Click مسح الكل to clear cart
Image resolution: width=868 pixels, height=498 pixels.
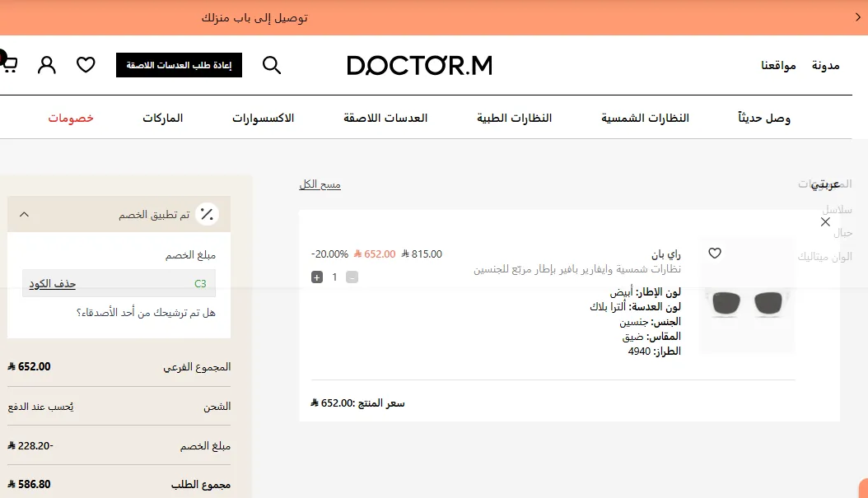[320, 184]
